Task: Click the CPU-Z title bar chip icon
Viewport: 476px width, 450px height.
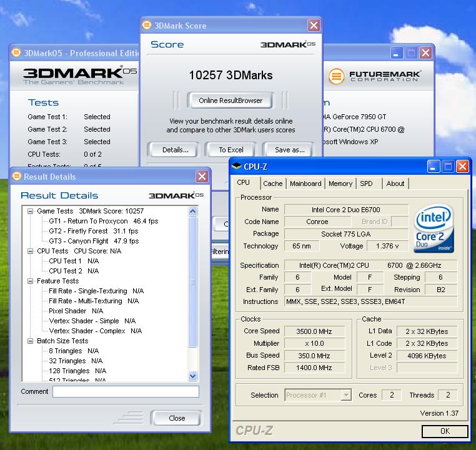Action: coord(237,166)
